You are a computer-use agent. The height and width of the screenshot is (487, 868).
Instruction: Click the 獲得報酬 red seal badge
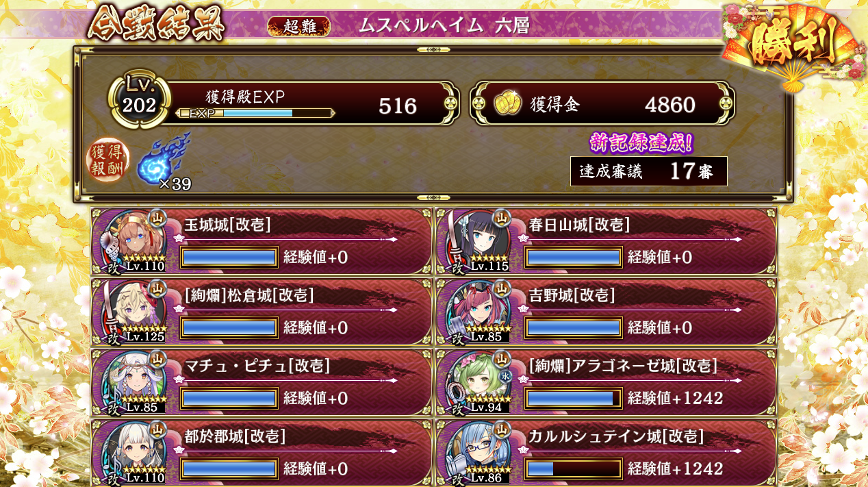pos(108,161)
